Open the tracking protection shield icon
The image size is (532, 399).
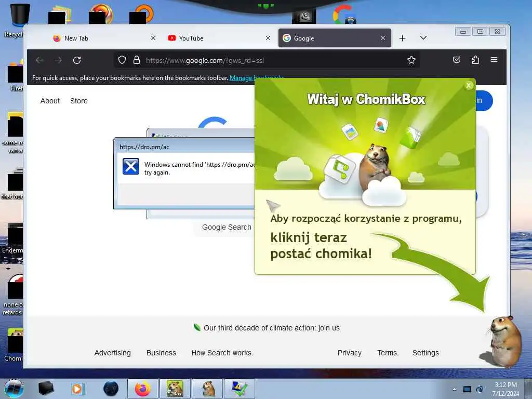(122, 60)
